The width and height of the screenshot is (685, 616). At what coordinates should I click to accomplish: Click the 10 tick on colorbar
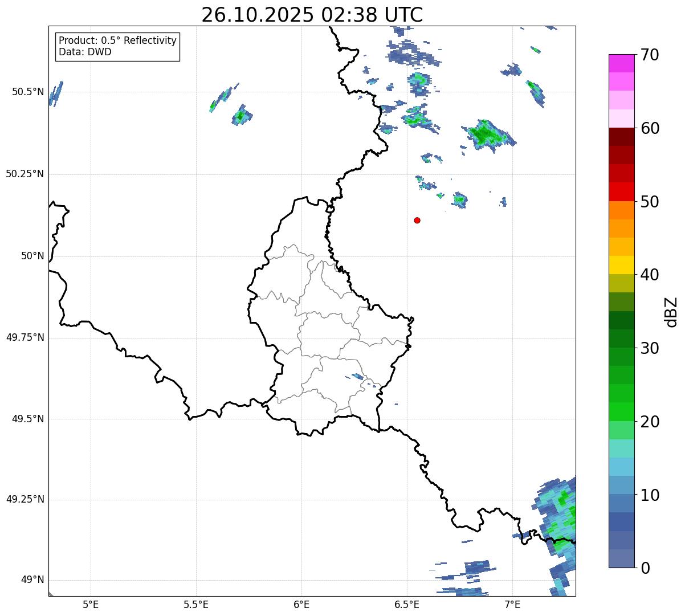pos(650,495)
